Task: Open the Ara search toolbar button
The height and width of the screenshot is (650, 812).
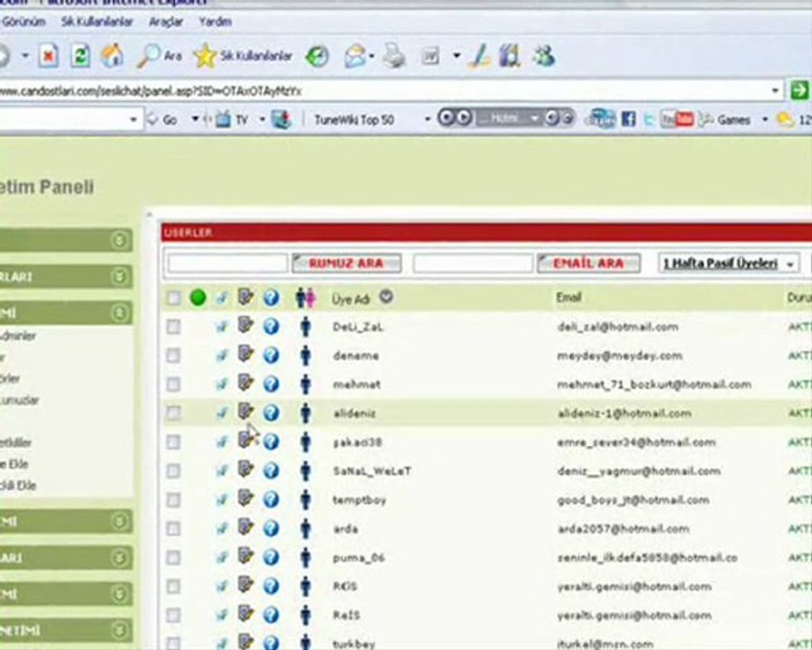Action: (x=160, y=55)
